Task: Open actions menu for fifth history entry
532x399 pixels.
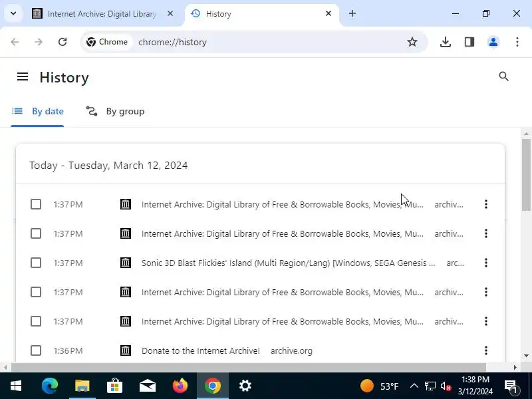Action: coord(486,321)
